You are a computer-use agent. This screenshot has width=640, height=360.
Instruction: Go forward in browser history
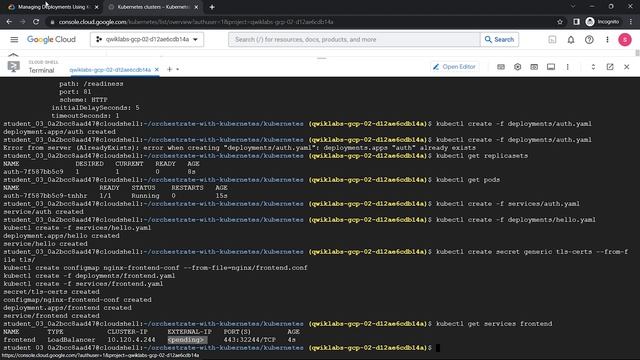point(23,22)
